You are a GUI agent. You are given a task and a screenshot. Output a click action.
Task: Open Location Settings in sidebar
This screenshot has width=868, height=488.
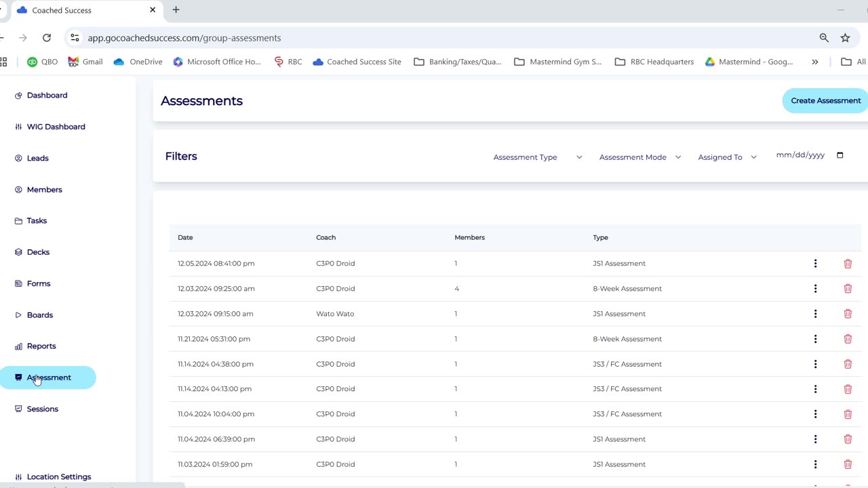click(x=53, y=476)
